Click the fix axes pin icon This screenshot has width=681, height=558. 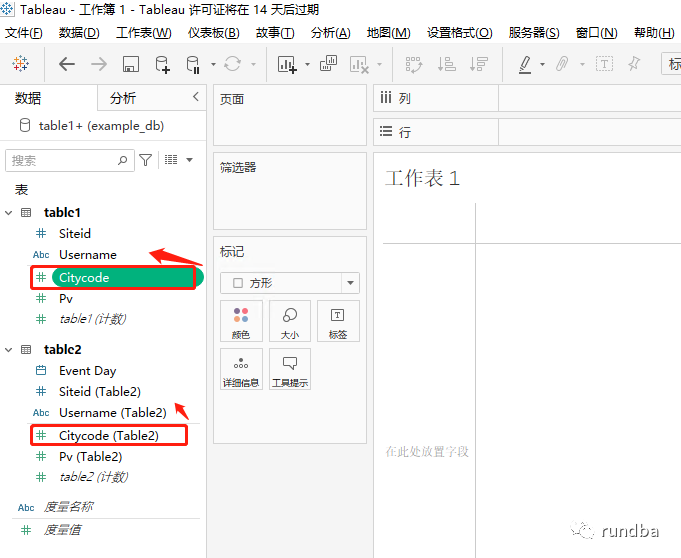tap(634, 64)
